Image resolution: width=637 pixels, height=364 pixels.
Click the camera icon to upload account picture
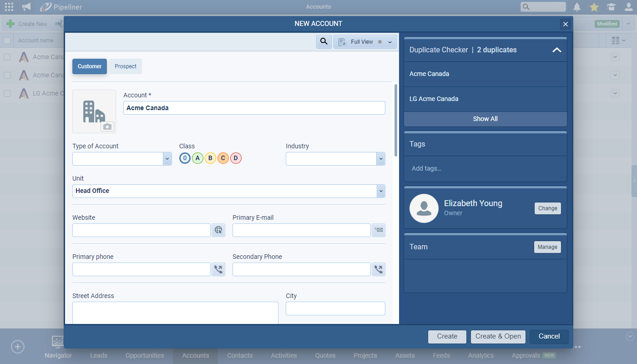[107, 126]
